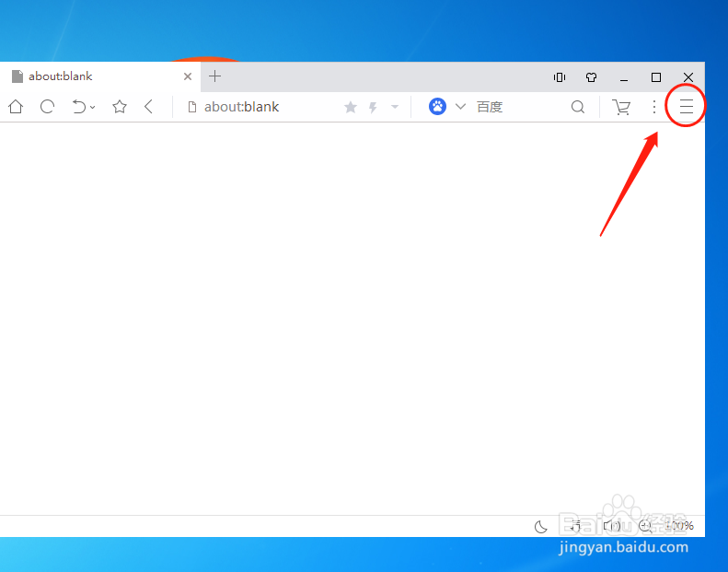Screen dimensions: 728x572
Task: Click the blank page icon in address bar
Action: tap(191, 107)
